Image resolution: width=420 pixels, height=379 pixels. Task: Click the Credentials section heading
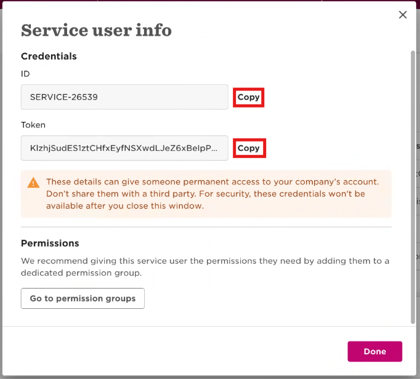pos(49,56)
